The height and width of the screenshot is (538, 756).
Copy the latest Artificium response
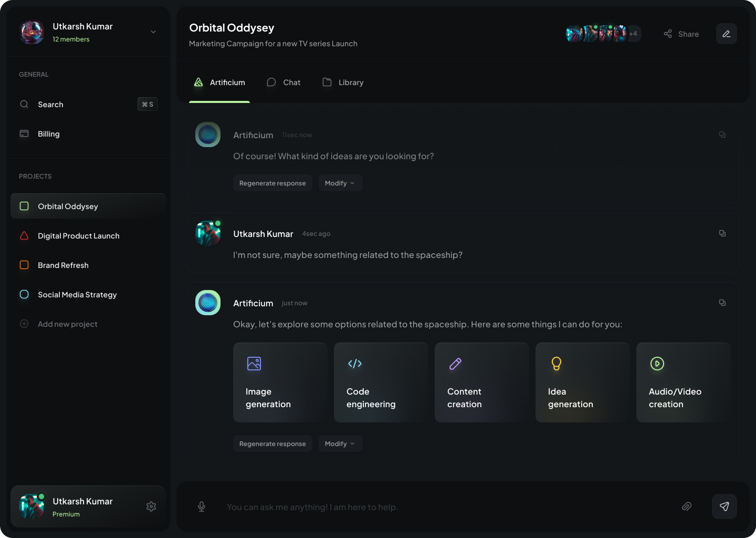click(722, 303)
